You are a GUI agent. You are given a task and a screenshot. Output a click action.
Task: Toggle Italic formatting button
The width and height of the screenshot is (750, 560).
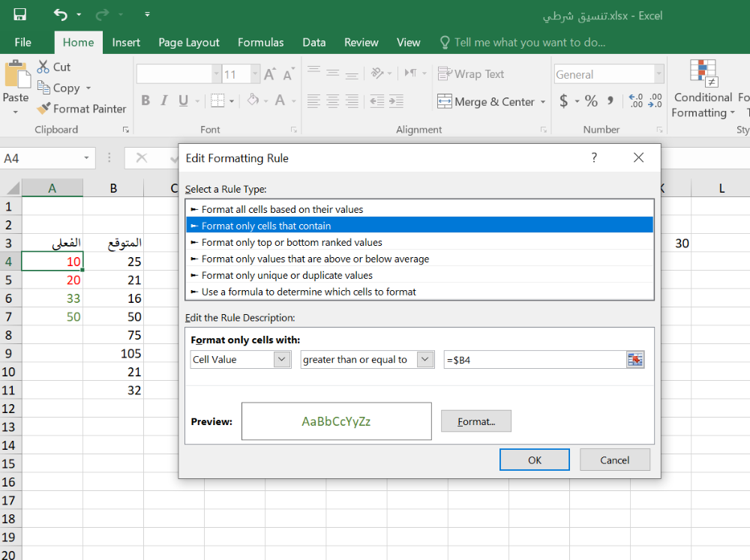click(164, 100)
